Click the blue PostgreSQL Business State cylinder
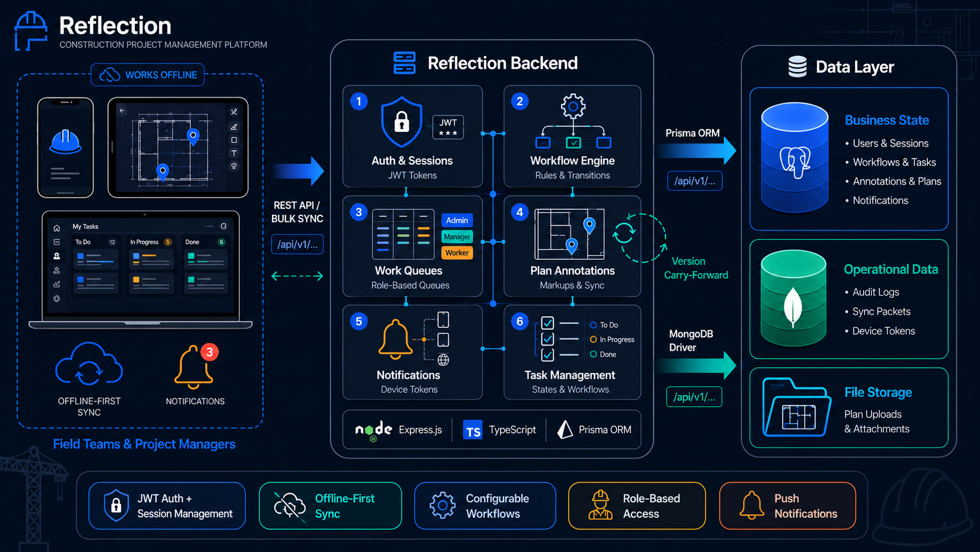This screenshot has width=980, height=552. (795, 157)
